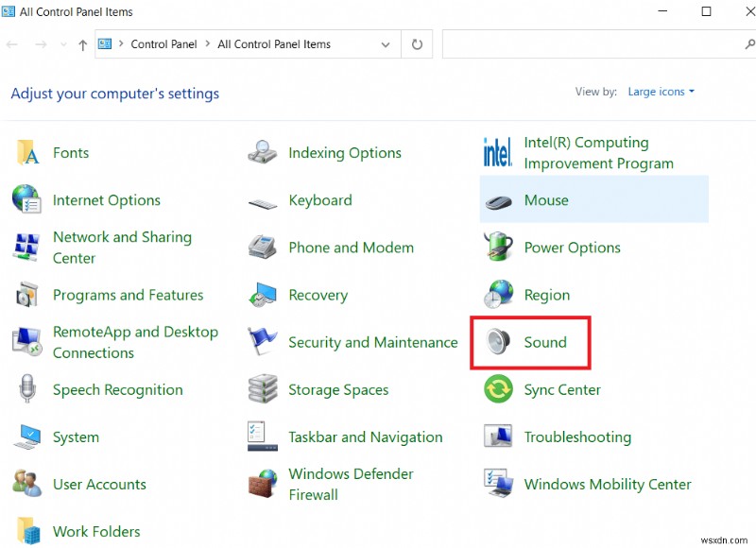Viewport: 756px width, 548px height.
Task: Click the Control Panel search box
Action: click(x=591, y=44)
